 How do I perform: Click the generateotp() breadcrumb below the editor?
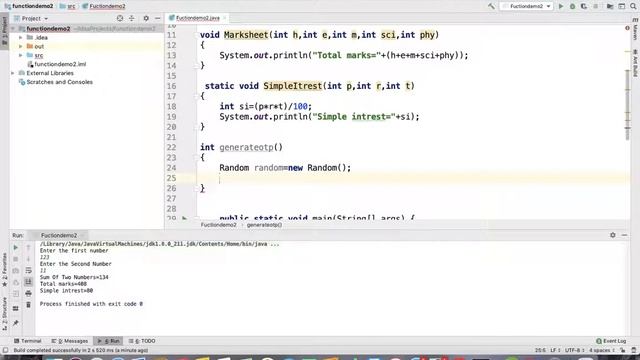tap(264, 225)
